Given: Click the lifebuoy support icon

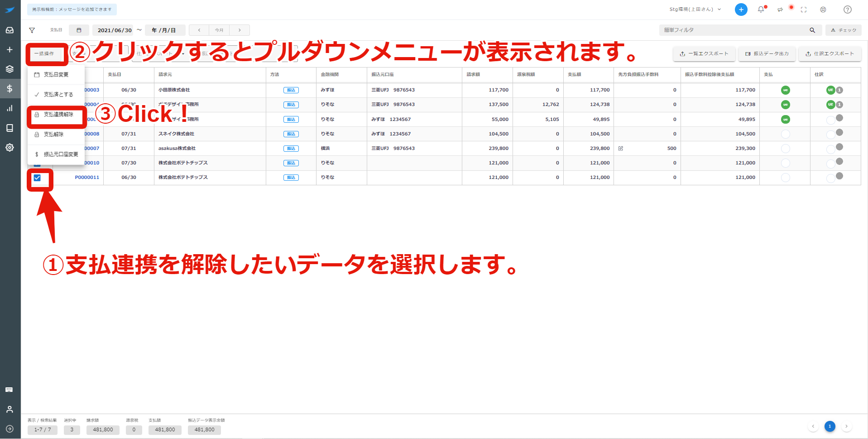Looking at the screenshot, I should click(x=823, y=10).
